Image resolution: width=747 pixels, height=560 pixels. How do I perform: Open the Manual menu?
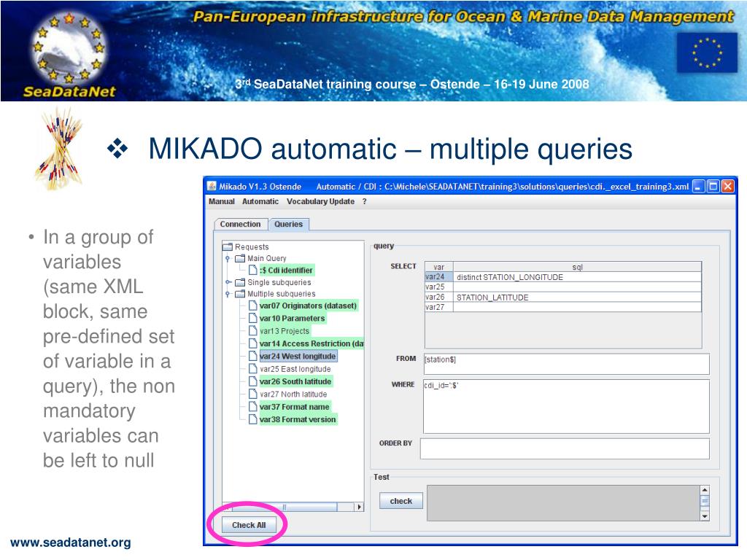coord(222,201)
